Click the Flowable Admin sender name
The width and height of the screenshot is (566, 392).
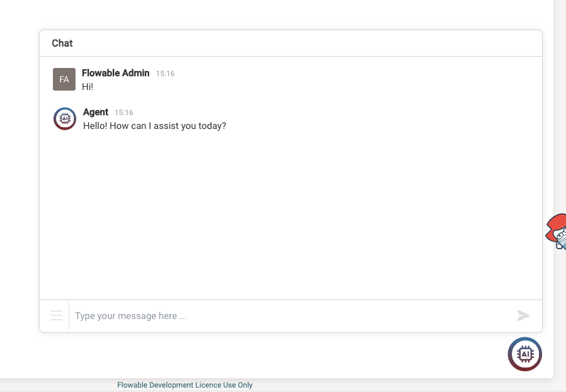point(115,73)
